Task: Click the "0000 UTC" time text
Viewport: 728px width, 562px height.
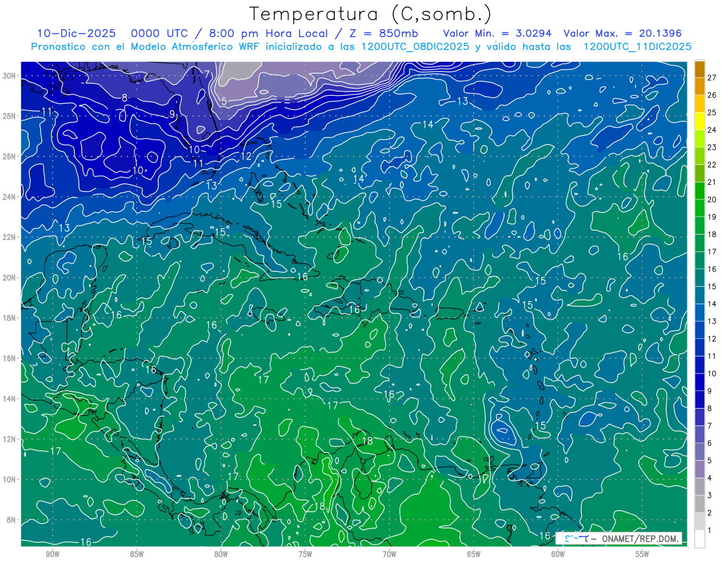Action: pos(159,33)
